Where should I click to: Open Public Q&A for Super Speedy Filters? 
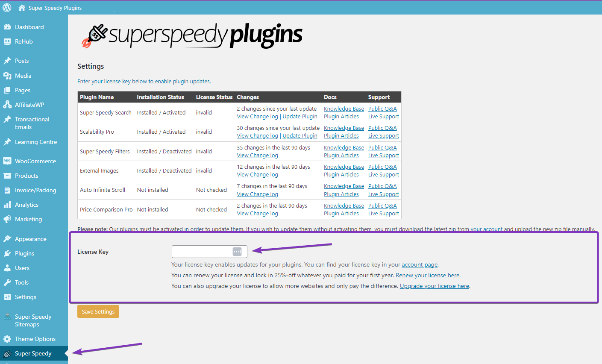pos(382,147)
